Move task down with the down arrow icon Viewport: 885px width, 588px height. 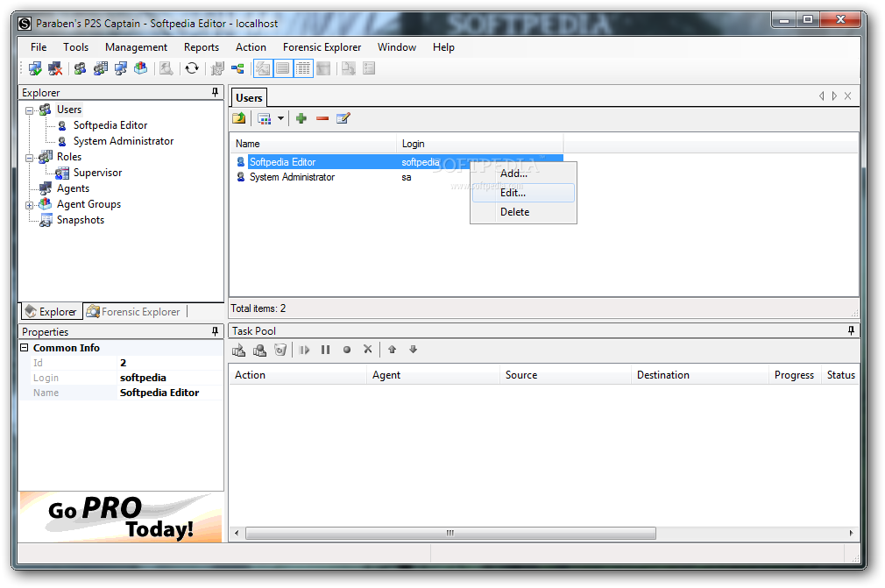414,350
